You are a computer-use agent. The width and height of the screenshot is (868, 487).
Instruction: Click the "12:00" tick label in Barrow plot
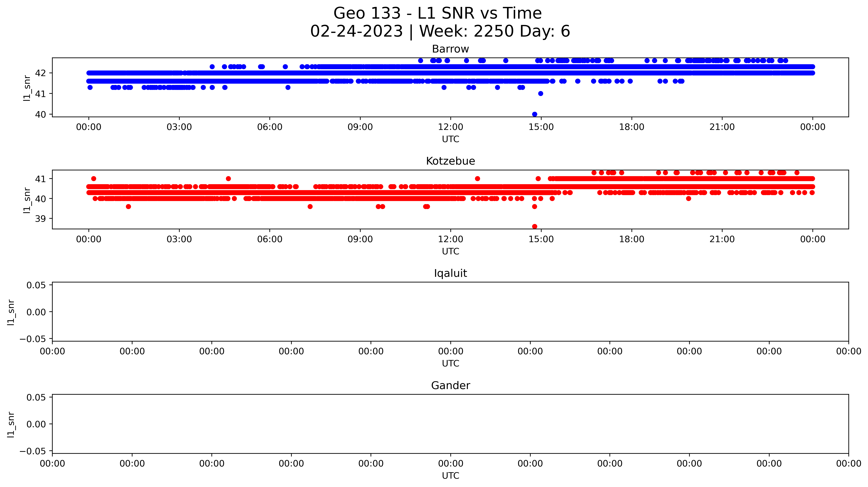[x=451, y=127]
